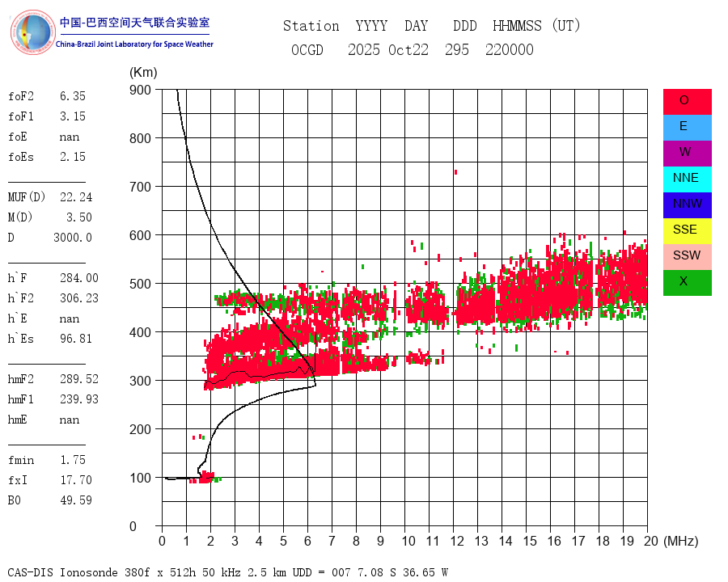Click the CAS-DIS Ionosonde footer text
The image size is (728, 582).
click(x=228, y=572)
